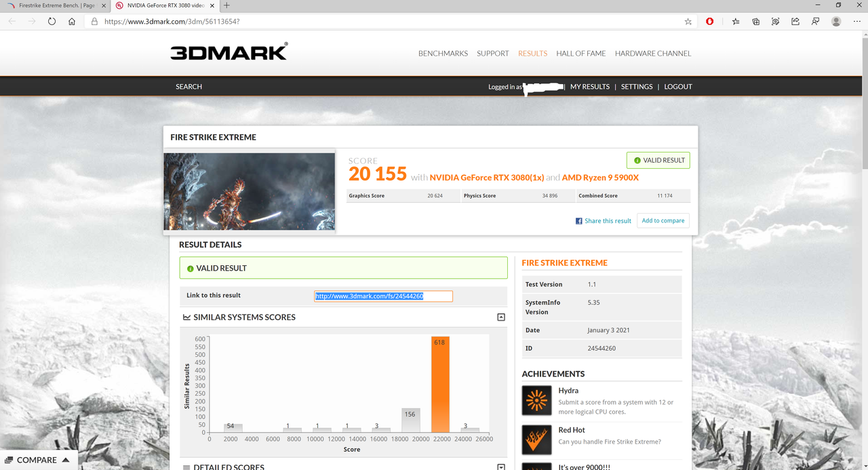Click the Share page icon

(x=795, y=22)
